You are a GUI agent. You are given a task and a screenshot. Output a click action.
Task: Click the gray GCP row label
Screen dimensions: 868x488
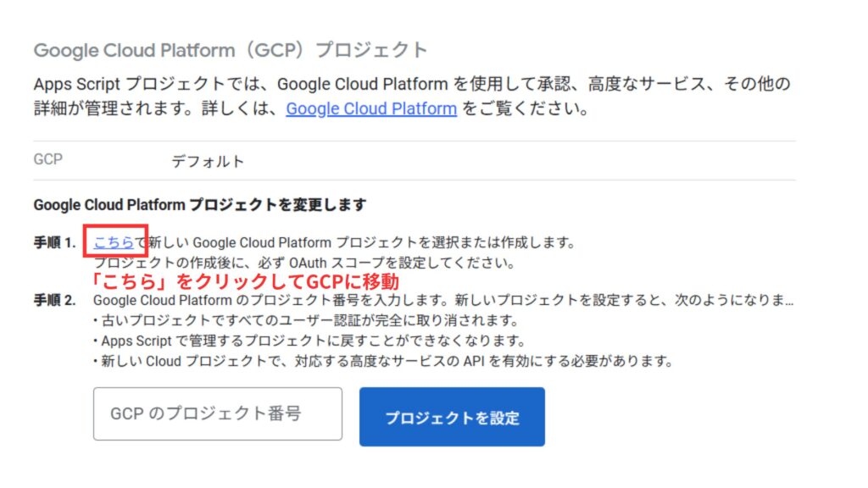tap(48, 159)
